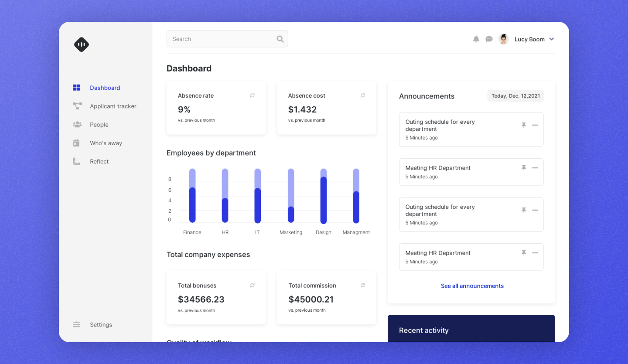Refresh the Absence rate card
The image size is (628, 364).
click(x=252, y=95)
